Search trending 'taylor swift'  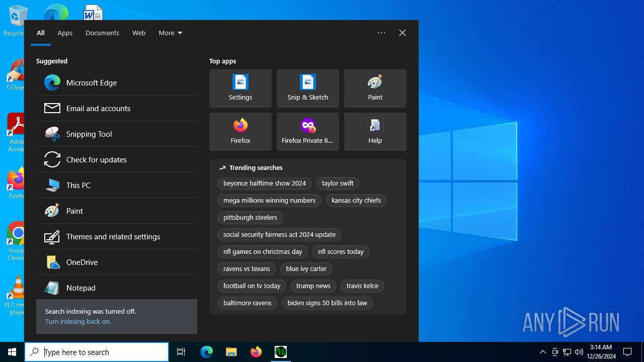(x=338, y=184)
